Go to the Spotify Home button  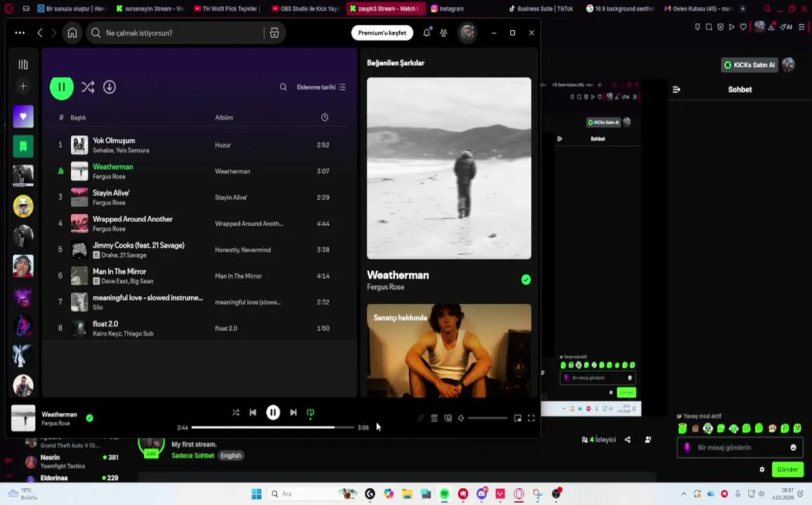click(x=72, y=32)
